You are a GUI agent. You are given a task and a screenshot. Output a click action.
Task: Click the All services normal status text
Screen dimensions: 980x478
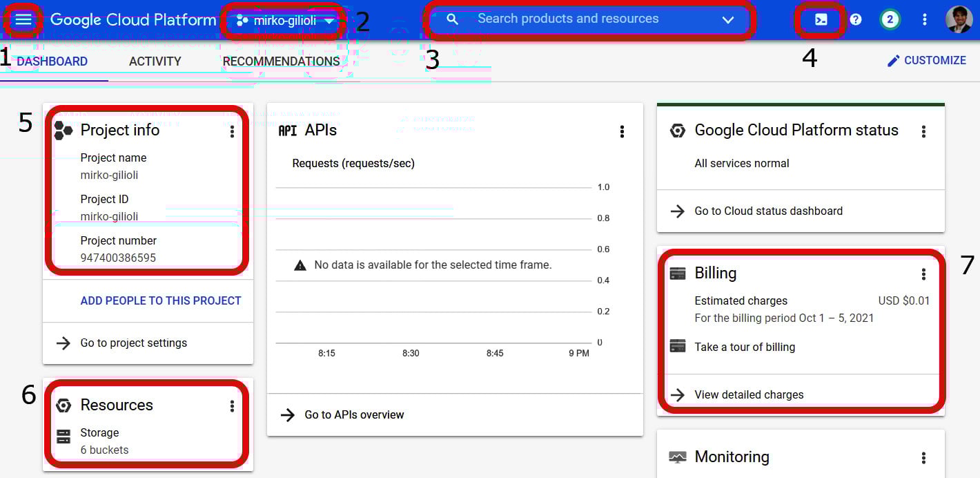(x=742, y=164)
